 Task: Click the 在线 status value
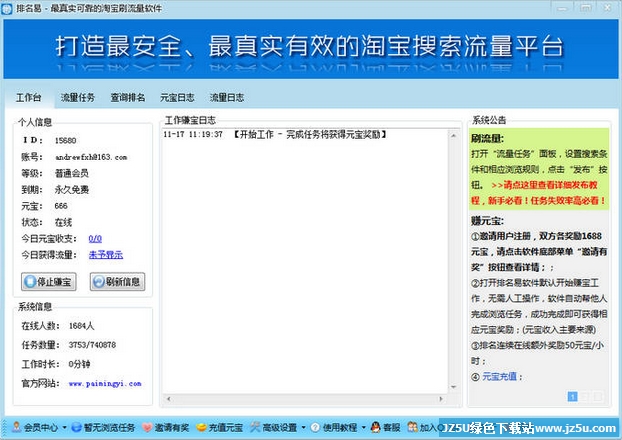pos(63,223)
